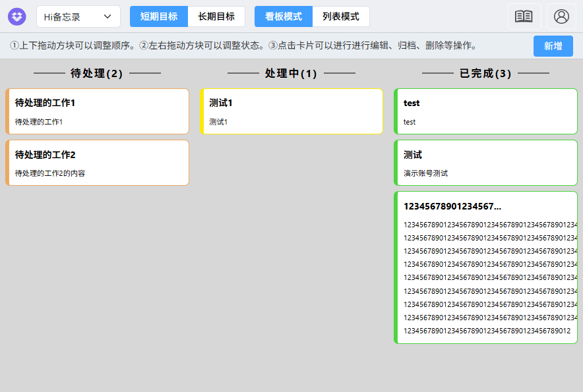Switch to 短期目标 tab
The height and width of the screenshot is (392, 583).
159,16
